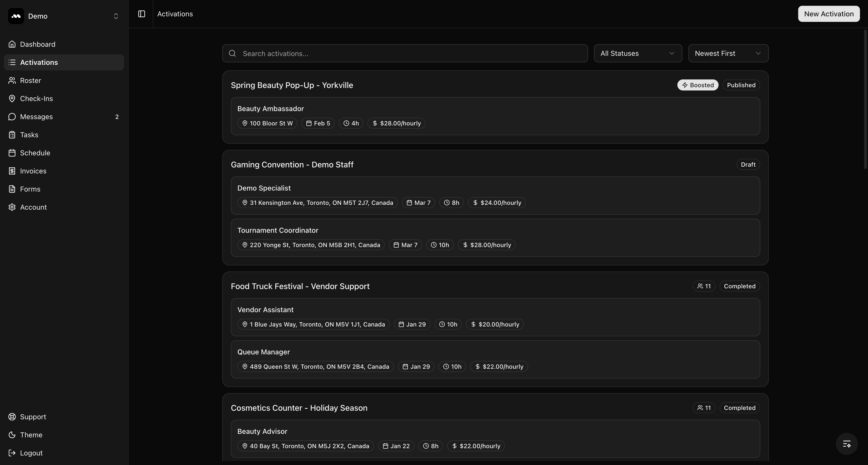Click the Support lifebuoy icon
This screenshot has height=465, width=868.
tap(12, 417)
